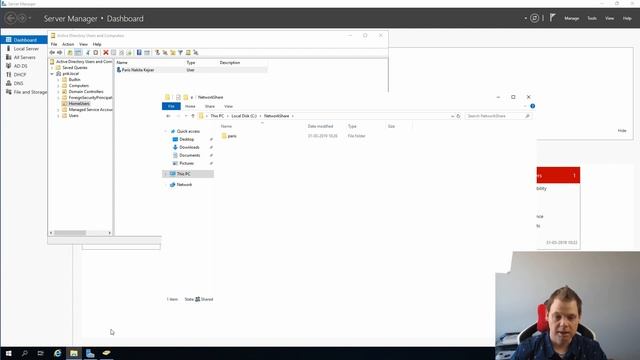Screen dimensions: 640x360
Task: Click the Create New Organizational Unit toolbar icon
Action: point(173,52)
